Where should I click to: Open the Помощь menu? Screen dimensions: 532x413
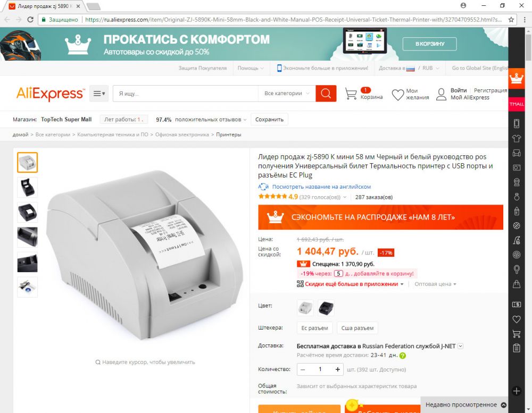(251, 68)
